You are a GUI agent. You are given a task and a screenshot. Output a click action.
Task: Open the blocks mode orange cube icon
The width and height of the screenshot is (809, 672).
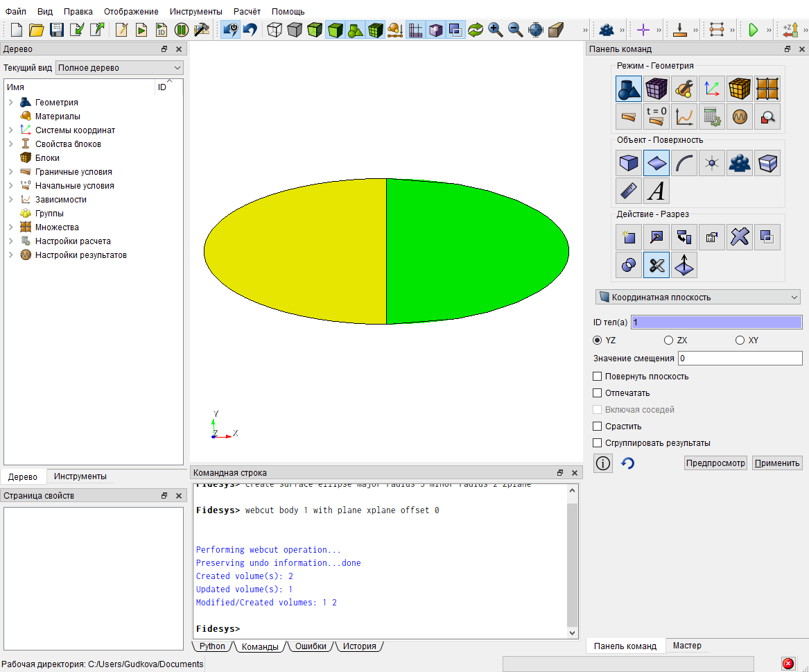coord(740,89)
